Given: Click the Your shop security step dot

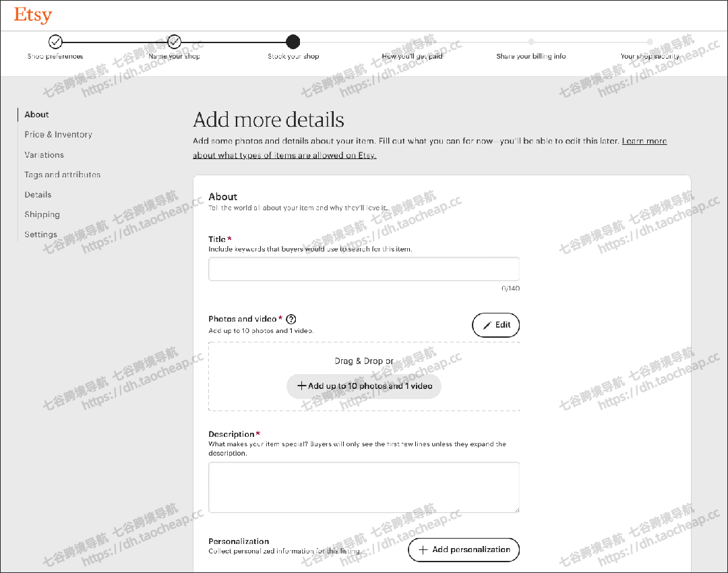Looking at the screenshot, I should [650, 42].
